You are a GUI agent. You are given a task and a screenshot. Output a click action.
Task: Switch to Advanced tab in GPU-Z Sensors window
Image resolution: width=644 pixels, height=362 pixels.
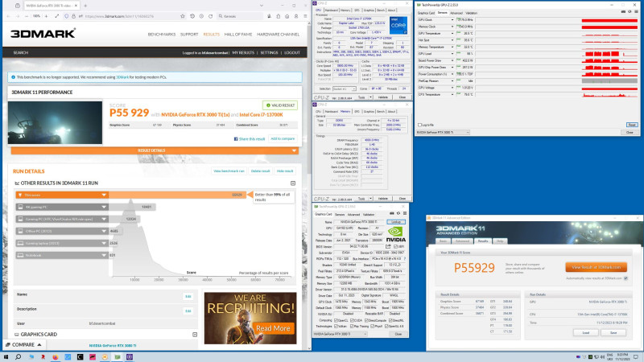(x=456, y=13)
